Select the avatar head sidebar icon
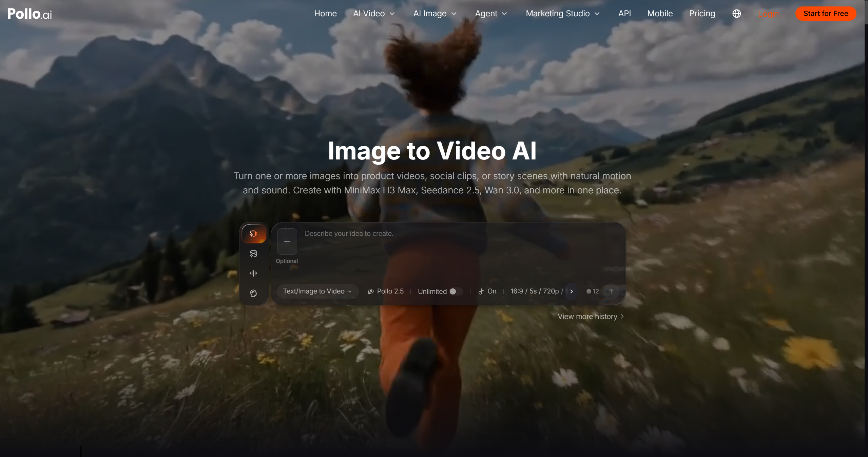868x457 pixels. 253,293
